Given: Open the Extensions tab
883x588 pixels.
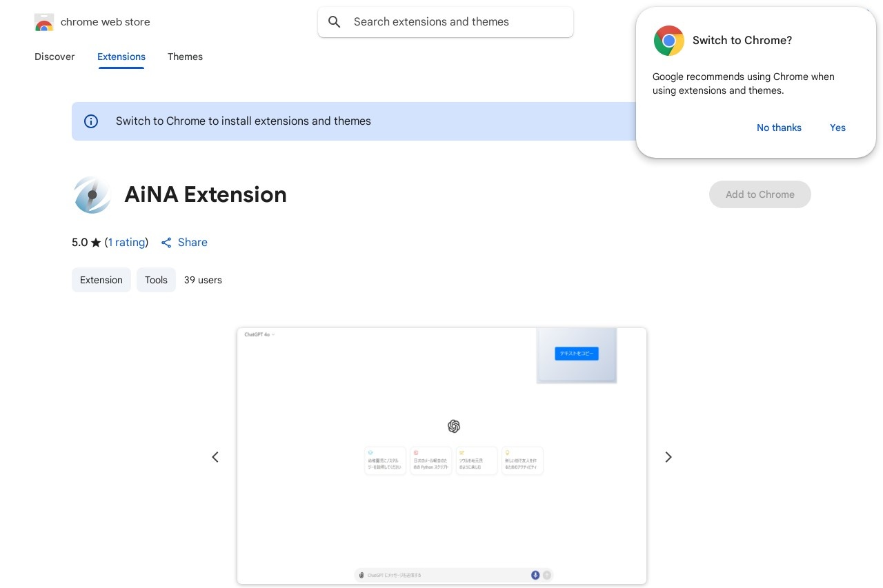Looking at the screenshot, I should 121,57.
